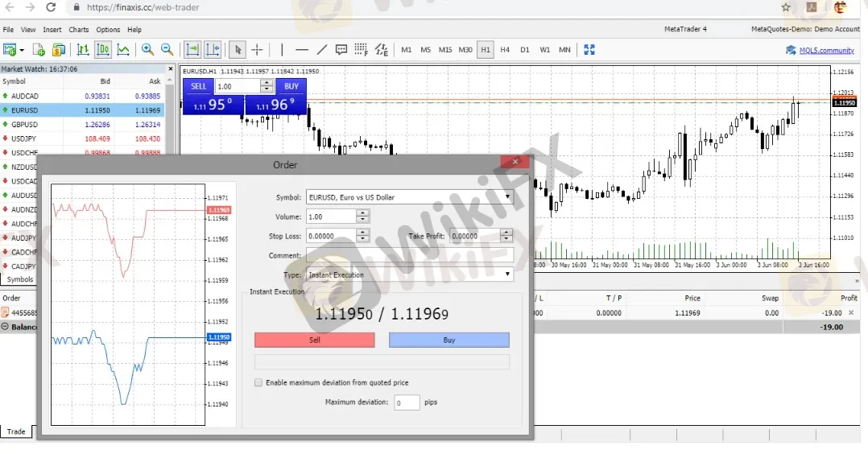The height and width of the screenshot is (454, 868).
Task: Toggle fullscreen chart mode icon
Action: [x=589, y=50]
